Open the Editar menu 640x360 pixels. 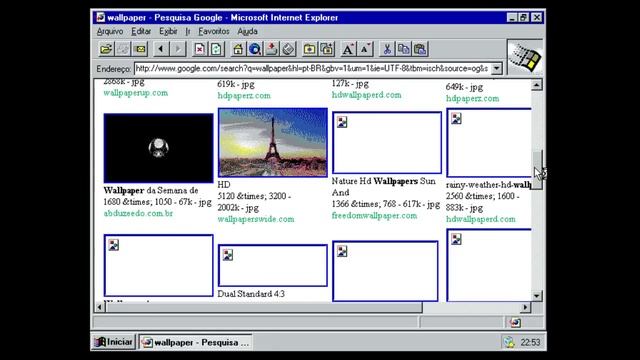click(x=141, y=31)
